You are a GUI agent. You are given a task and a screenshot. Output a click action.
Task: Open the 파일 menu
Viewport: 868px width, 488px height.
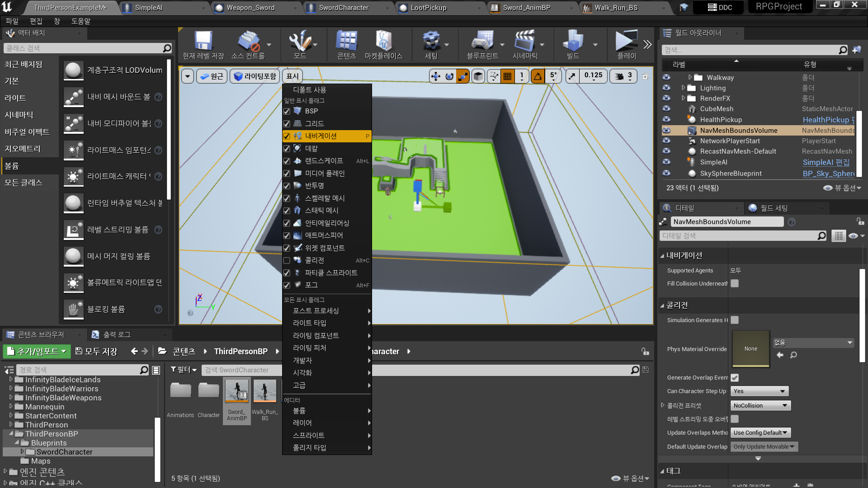(x=11, y=21)
